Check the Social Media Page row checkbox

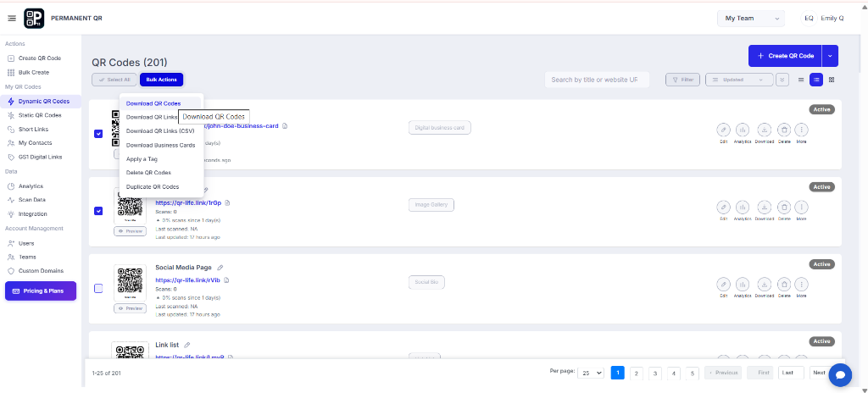tap(98, 288)
